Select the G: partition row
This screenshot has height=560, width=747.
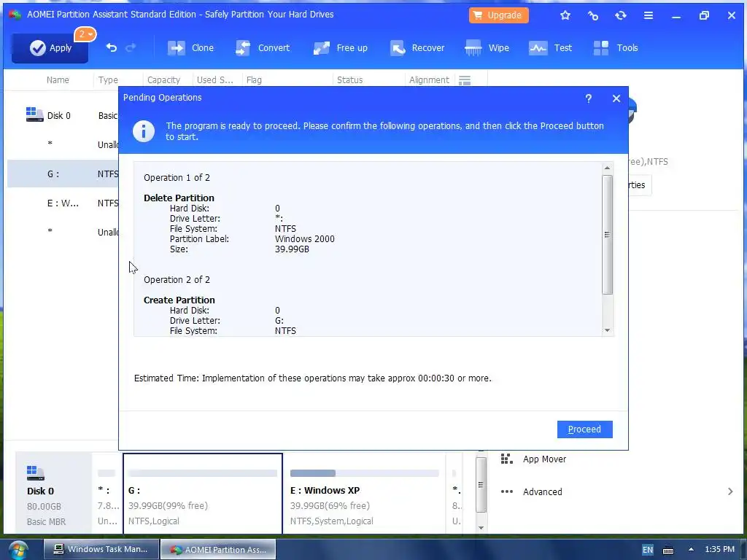pos(63,174)
